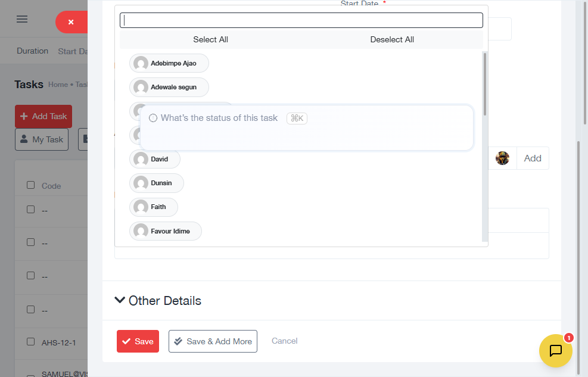
Task: Select Favour Idime from the user list
Action: click(165, 231)
